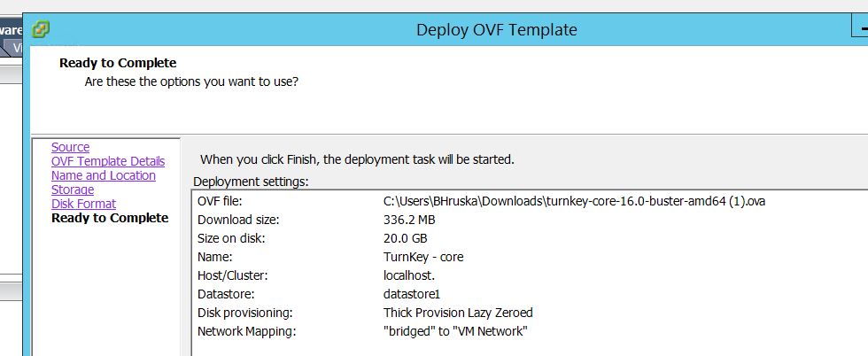
Task: Click the Deploy OVF Template title bar
Action: pyautogui.click(x=496, y=30)
